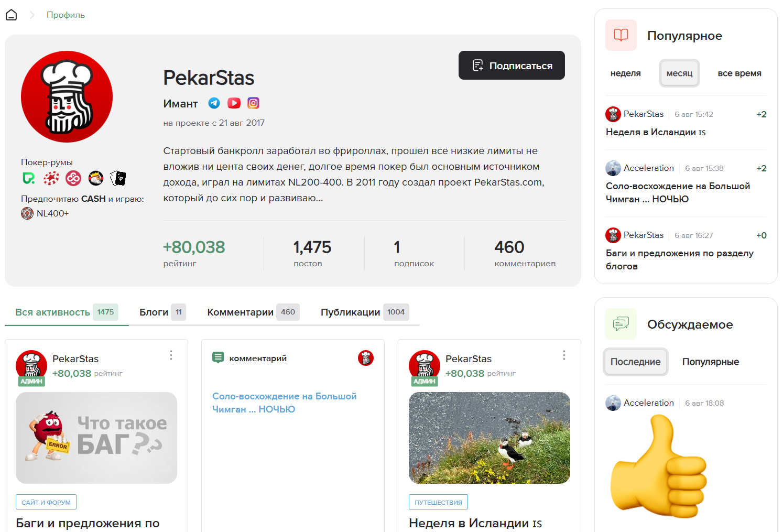Open PekarStas's Instagram icon
This screenshot has height=532, width=783.
(253, 103)
